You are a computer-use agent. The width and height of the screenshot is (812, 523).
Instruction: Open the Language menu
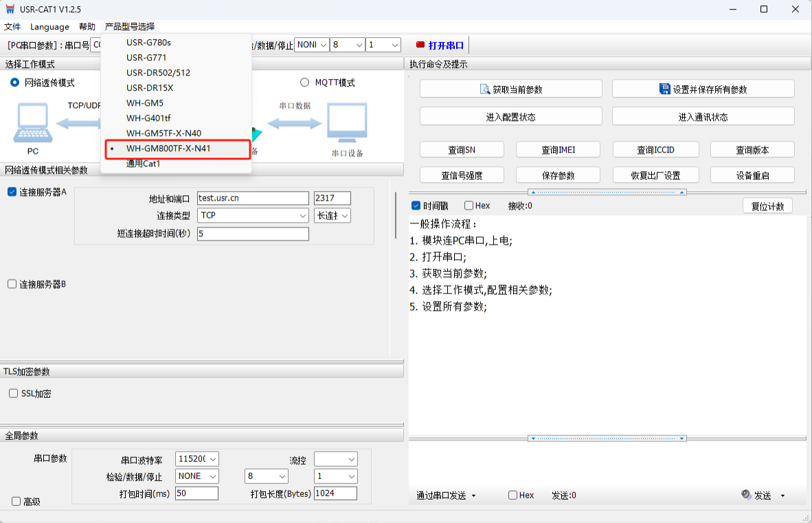(x=49, y=27)
